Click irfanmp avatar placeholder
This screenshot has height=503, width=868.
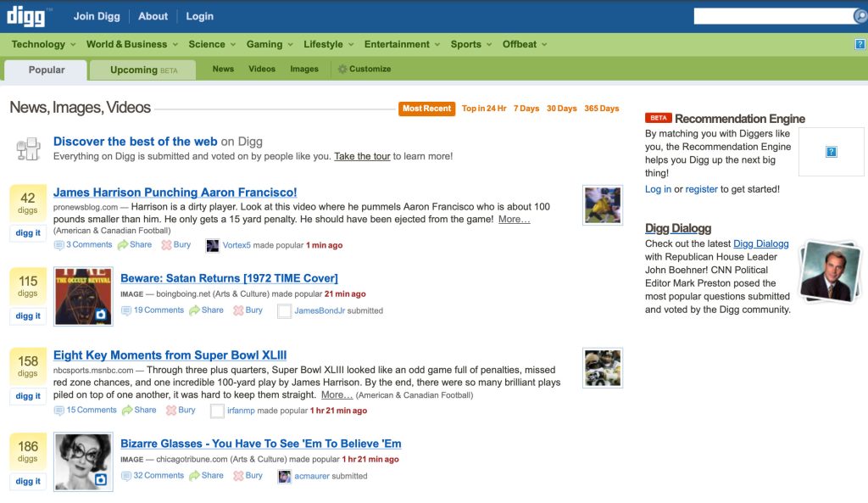coord(217,411)
